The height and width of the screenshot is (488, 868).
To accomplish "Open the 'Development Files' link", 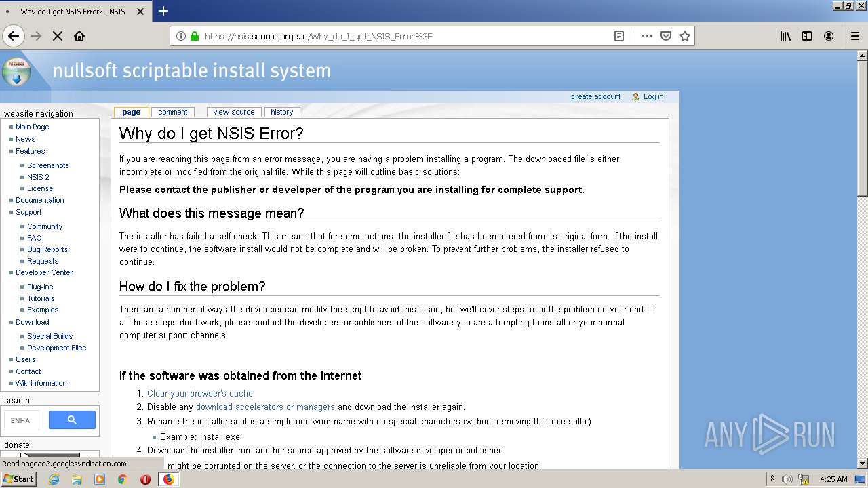I will tap(57, 348).
